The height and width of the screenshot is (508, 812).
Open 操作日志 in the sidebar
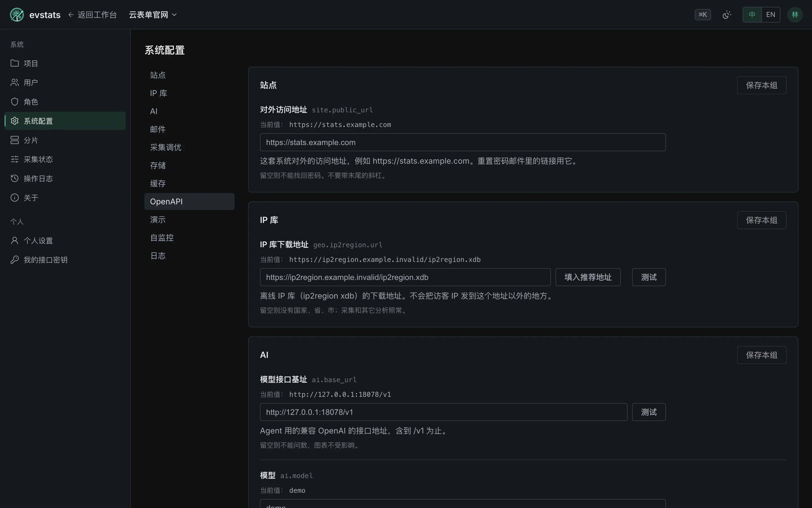tap(65, 178)
